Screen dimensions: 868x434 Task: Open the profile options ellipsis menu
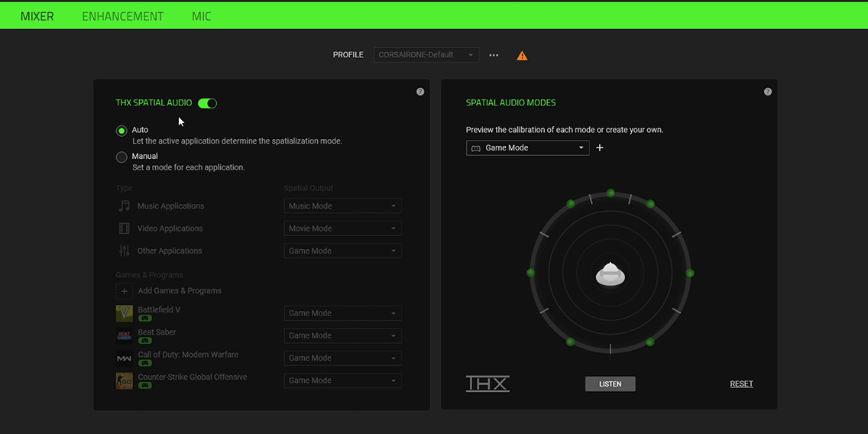tap(494, 55)
